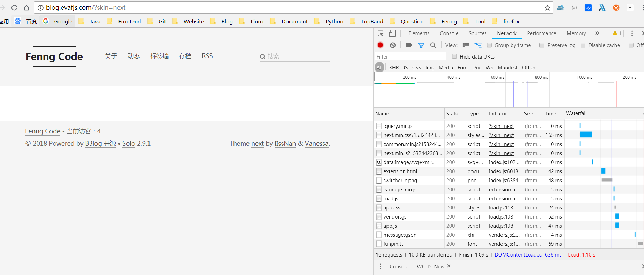644x275 pixels.
Task: Click the cloud extension icon in toolbar
Action: click(560, 8)
